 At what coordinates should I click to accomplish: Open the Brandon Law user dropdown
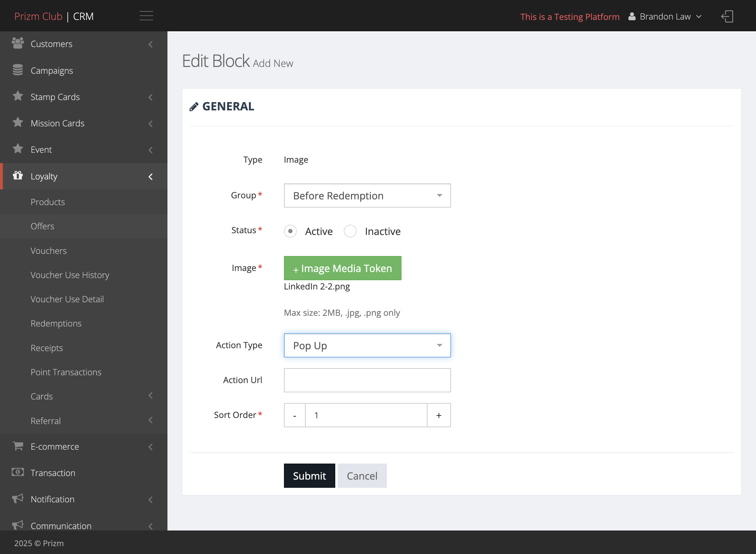tap(665, 16)
